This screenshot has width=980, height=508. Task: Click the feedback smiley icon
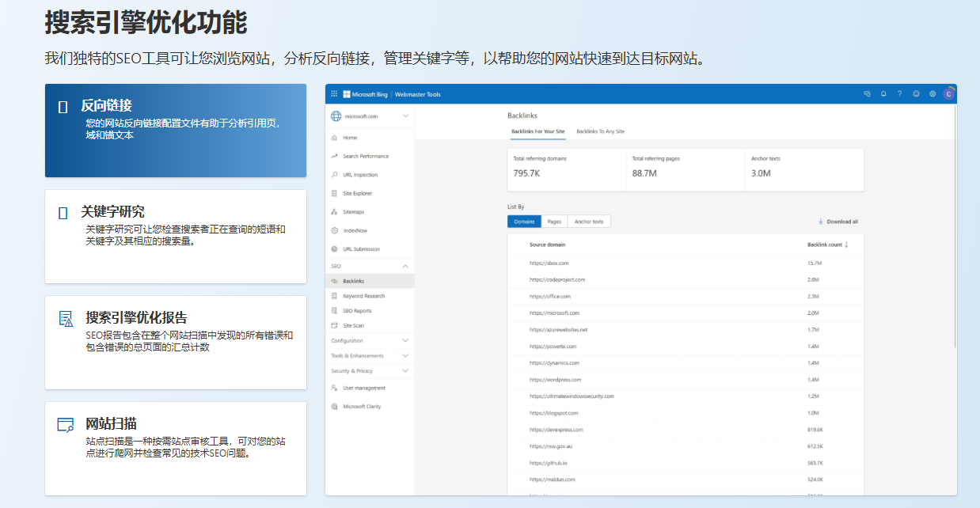(916, 94)
